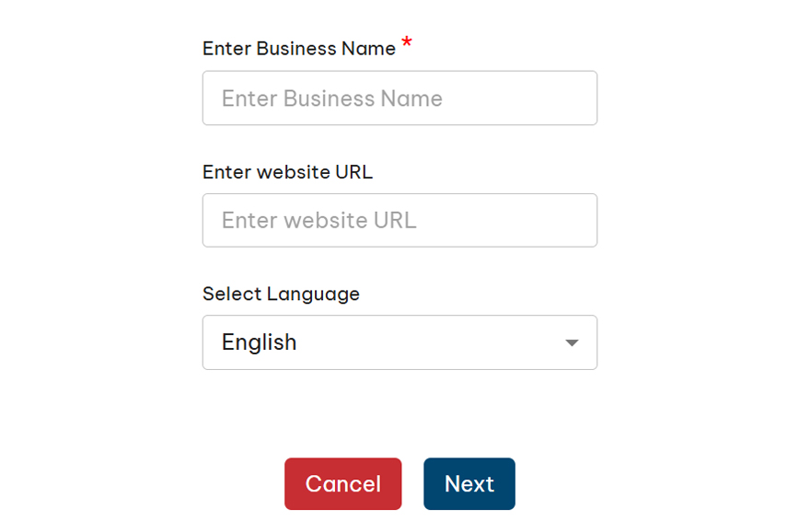Click the "Select Language" label text
Screen dimensions: 799x532
point(281,294)
